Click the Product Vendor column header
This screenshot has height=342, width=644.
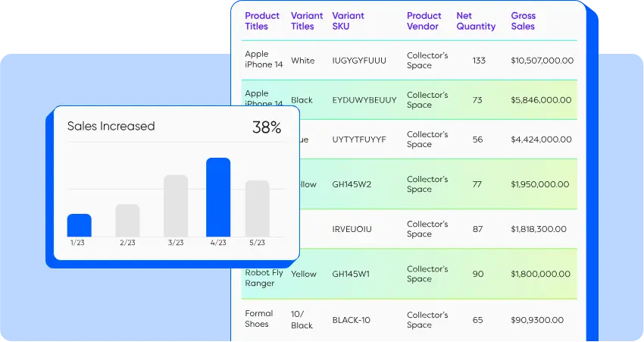[x=424, y=21]
